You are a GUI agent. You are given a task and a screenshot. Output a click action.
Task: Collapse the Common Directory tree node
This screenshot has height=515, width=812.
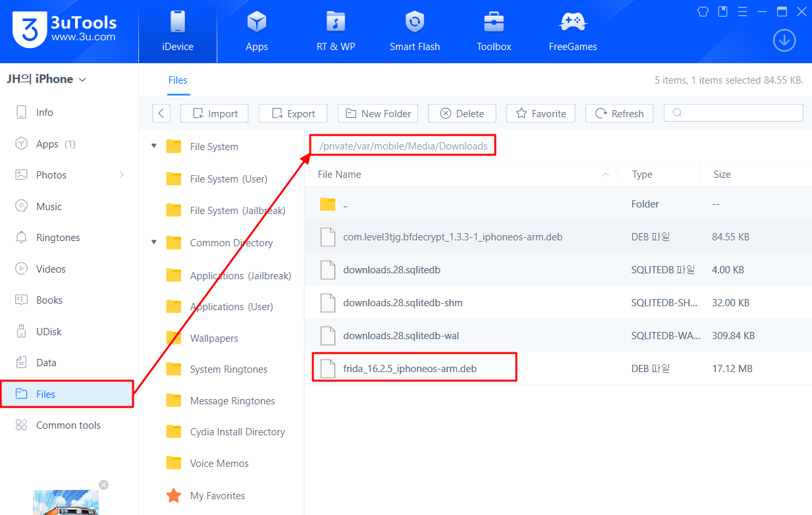pos(154,242)
